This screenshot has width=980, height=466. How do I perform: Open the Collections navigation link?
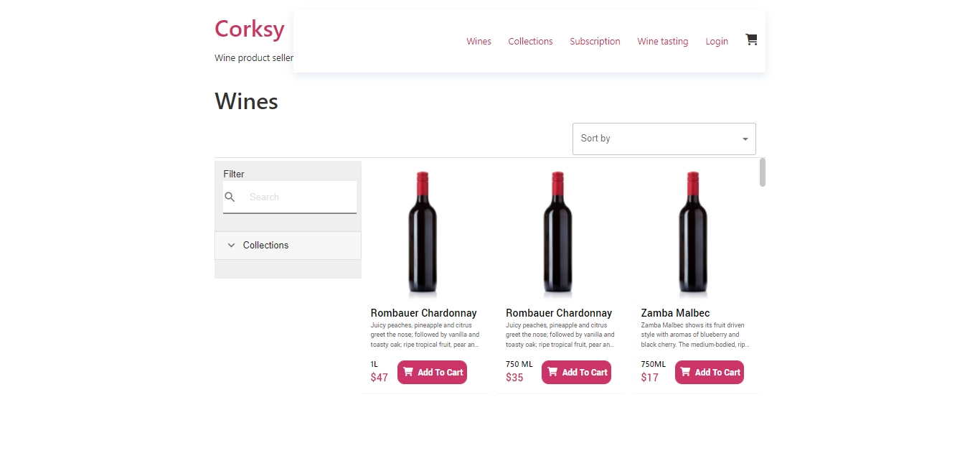click(530, 42)
